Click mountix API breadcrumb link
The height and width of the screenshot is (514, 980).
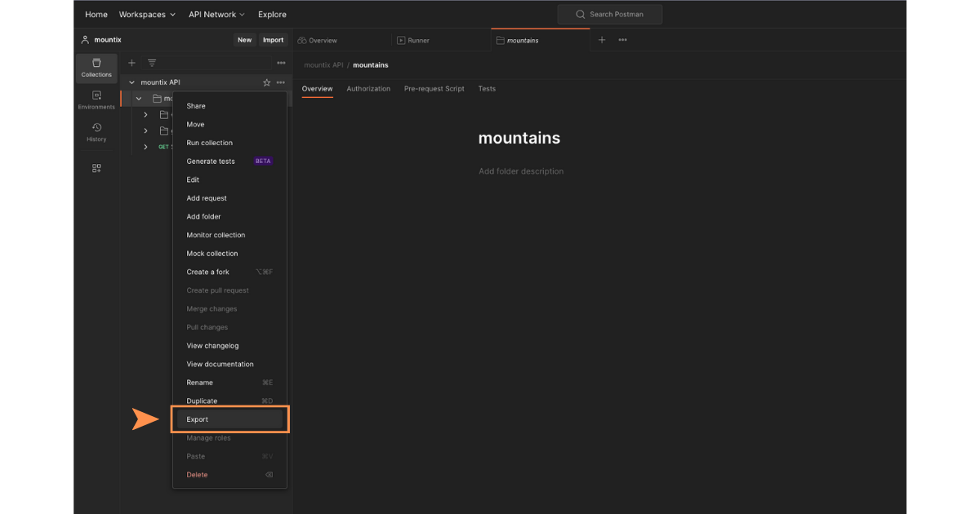(323, 65)
